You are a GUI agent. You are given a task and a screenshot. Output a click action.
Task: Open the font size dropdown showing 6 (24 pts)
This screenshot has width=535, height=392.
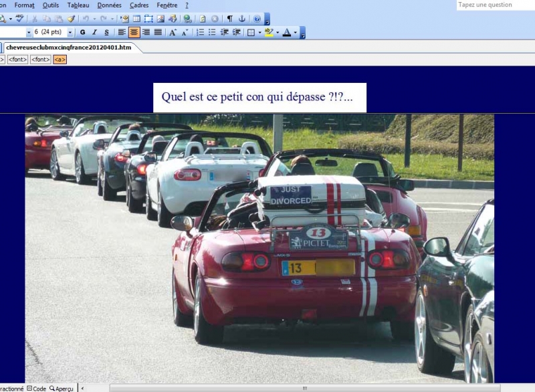70,32
